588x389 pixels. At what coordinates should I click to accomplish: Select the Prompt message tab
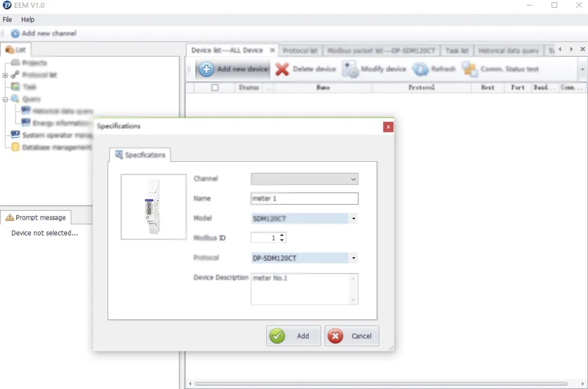point(36,217)
